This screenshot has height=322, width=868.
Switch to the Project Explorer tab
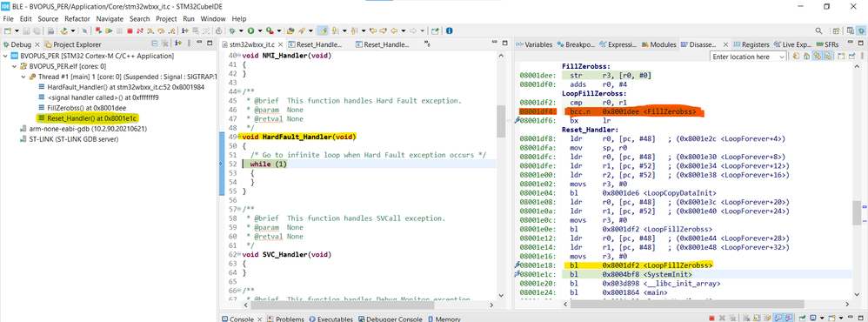pos(73,44)
